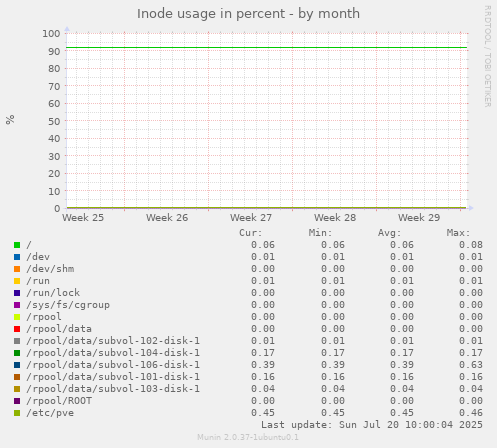The height and width of the screenshot is (448, 497).
Task: Click the green swatch for /
Action: (x=17, y=245)
